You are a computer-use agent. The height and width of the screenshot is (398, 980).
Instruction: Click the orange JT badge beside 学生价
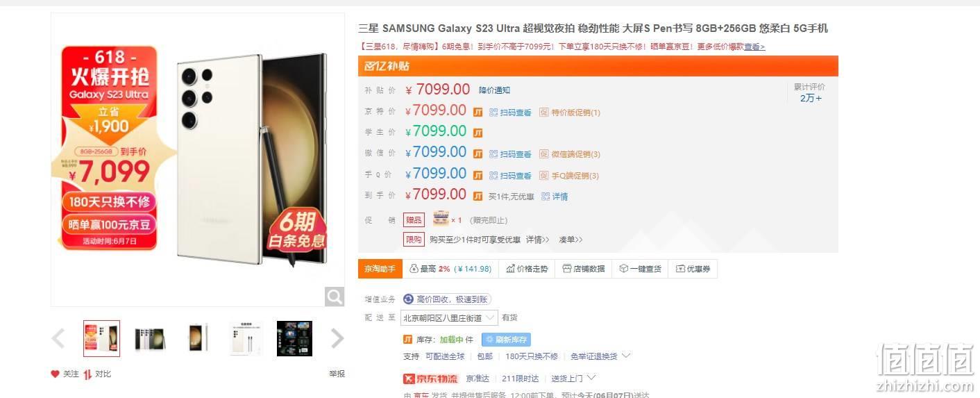(478, 133)
